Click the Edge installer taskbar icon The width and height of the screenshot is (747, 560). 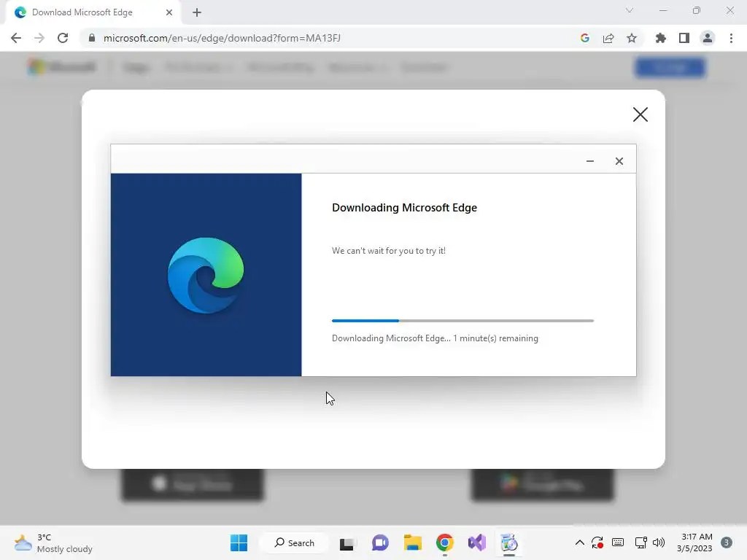[508, 542]
